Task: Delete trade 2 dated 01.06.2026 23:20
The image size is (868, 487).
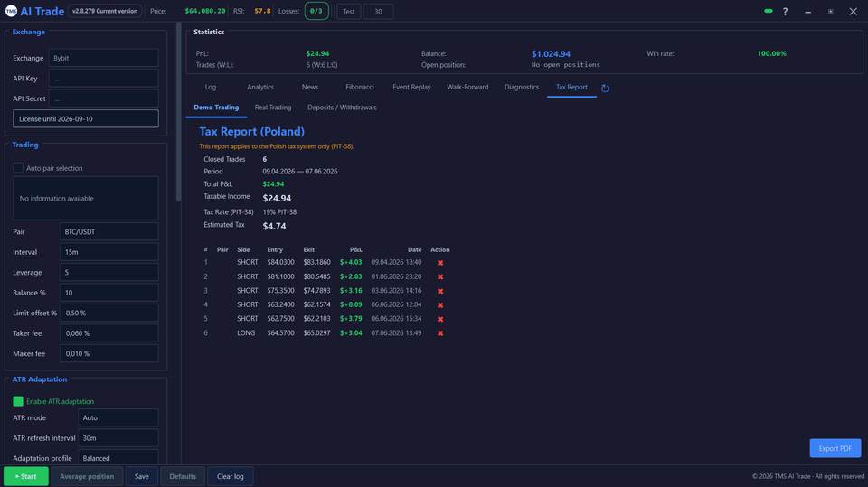Action: (x=440, y=276)
